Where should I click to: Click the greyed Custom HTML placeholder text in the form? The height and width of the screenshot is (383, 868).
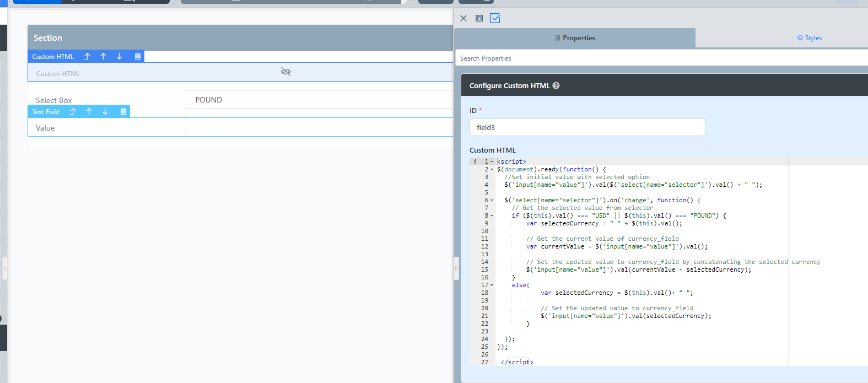(x=58, y=73)
